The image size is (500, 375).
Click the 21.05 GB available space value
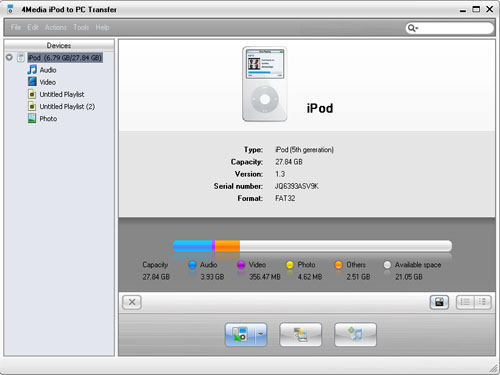[409, 277]
